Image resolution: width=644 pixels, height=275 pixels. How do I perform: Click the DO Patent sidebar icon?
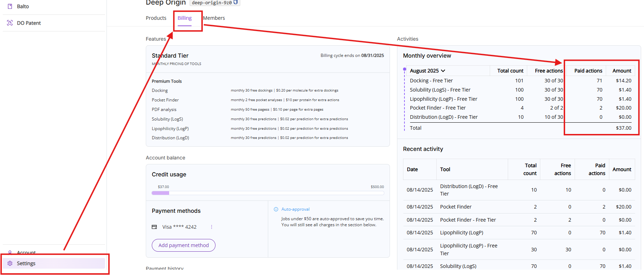pos(10,23)
